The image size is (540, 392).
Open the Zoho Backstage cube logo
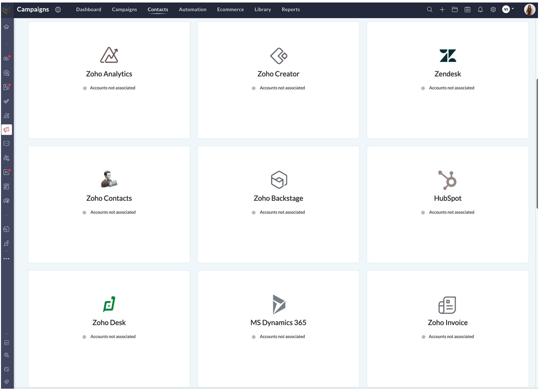click(279, 180)
